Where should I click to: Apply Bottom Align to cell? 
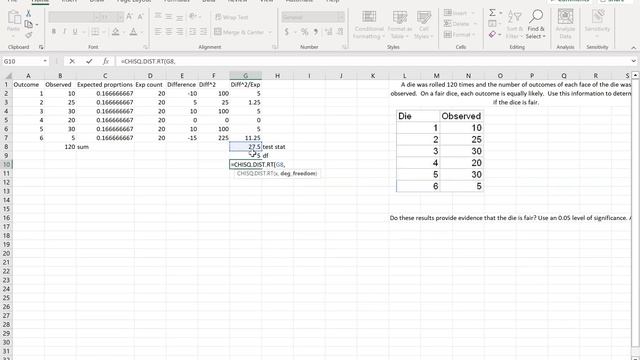(180, 17)
